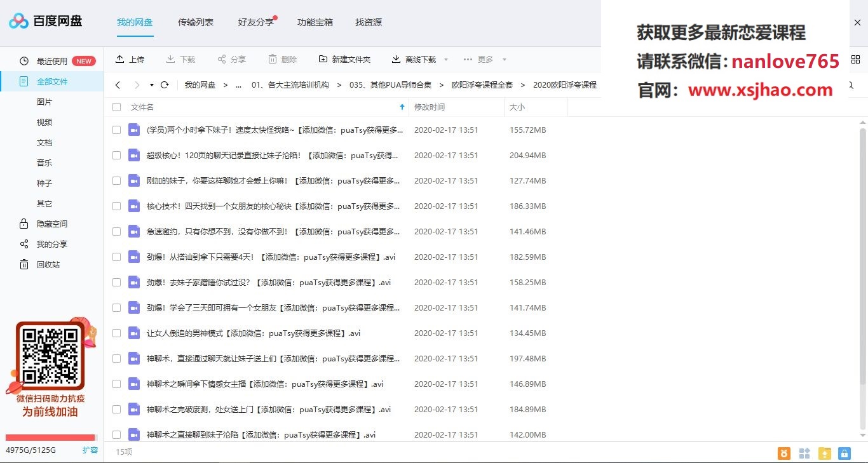Click the red storage usage bar

(x=50, y=438)
